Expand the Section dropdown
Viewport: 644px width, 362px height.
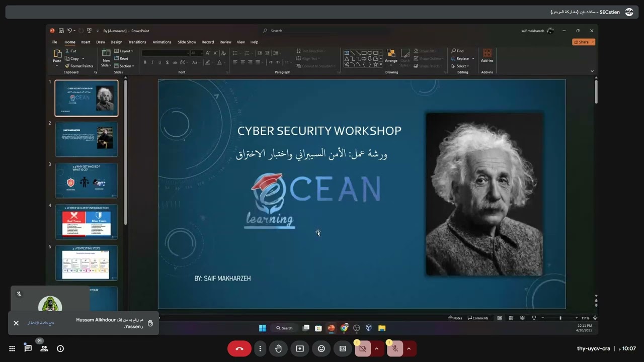[x=124, y=66]
